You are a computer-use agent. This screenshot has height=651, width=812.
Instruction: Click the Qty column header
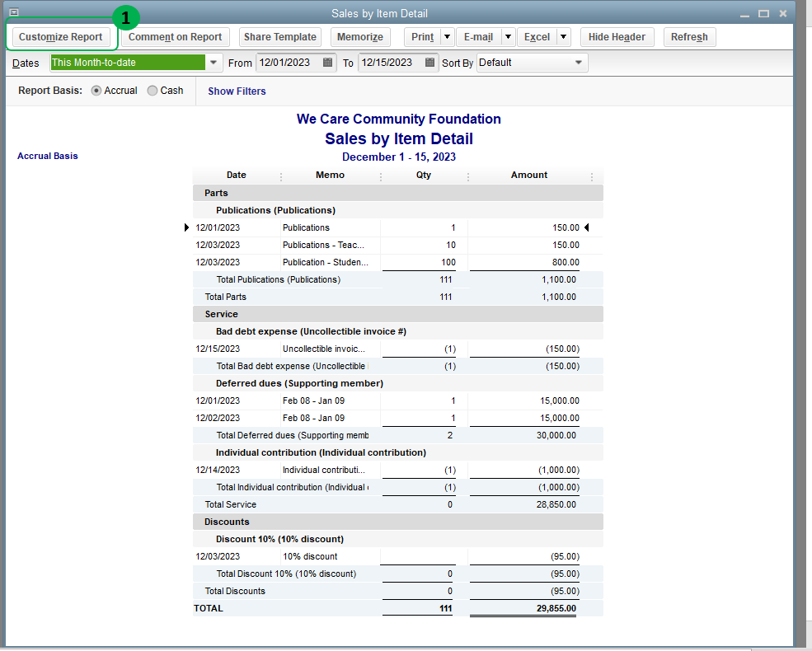[423, 175]
